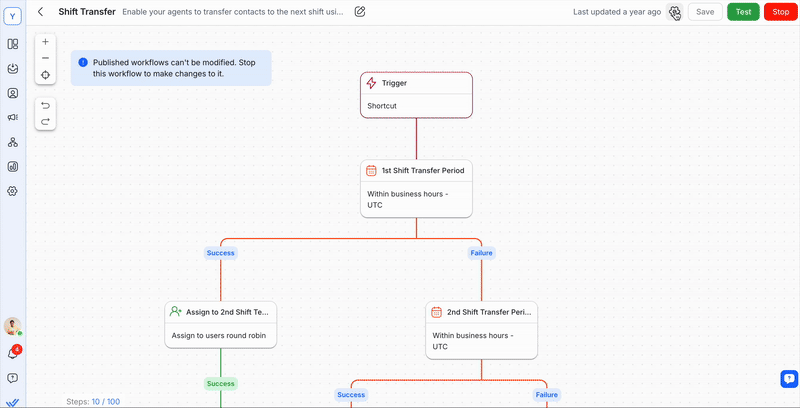Click the back arrow beside Shift Transfer
Image resolution: width=800 pixels, height=408 pixels.
(40, 12)
